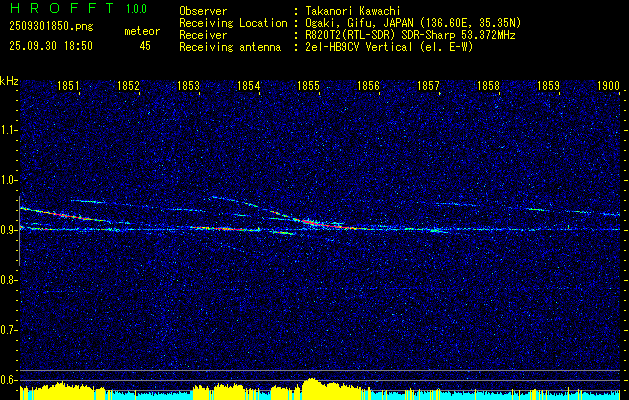Click time marker 1855

coord(308,85)
